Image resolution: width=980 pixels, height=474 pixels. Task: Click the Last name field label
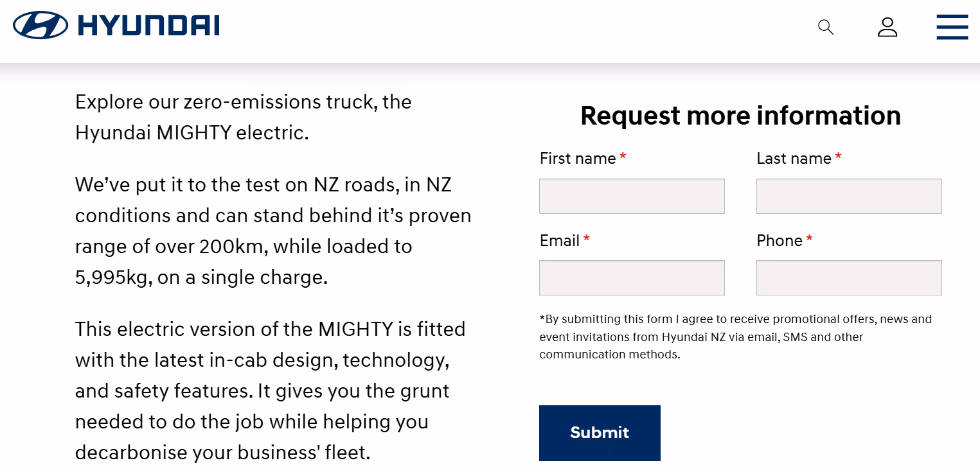pos(794,159)
